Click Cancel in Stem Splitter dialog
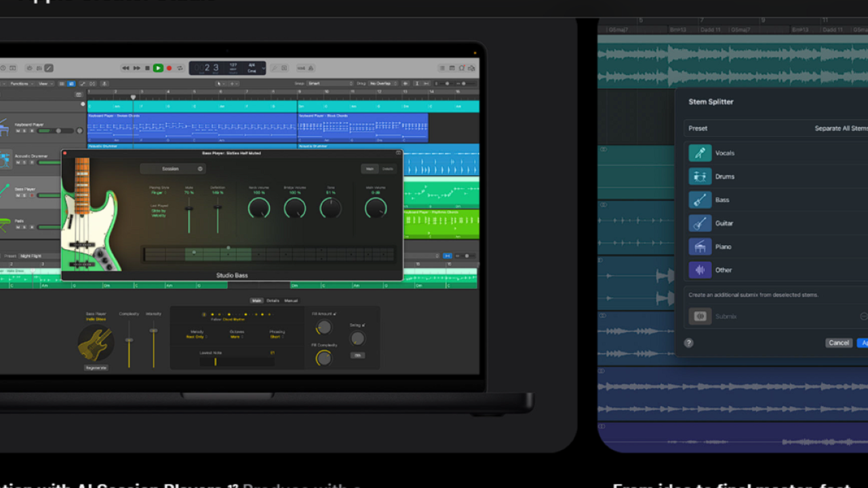This screenshot has width=868, height=488. point(839,343)
